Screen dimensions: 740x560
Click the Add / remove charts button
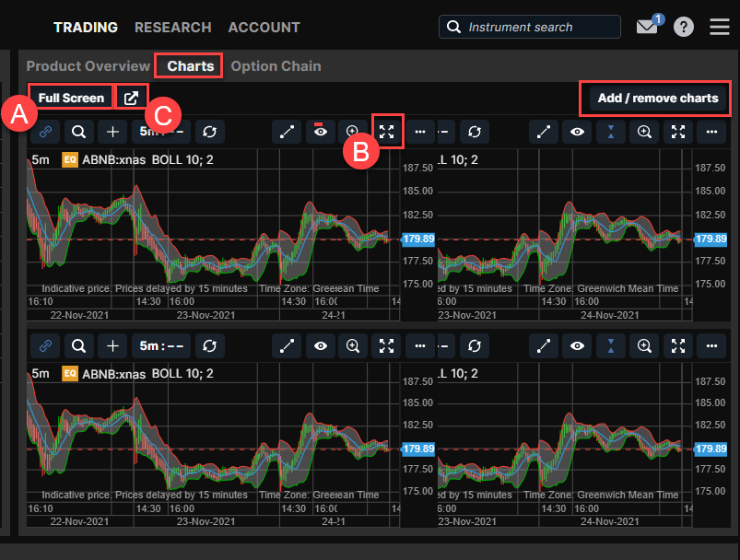coord(657,98)
